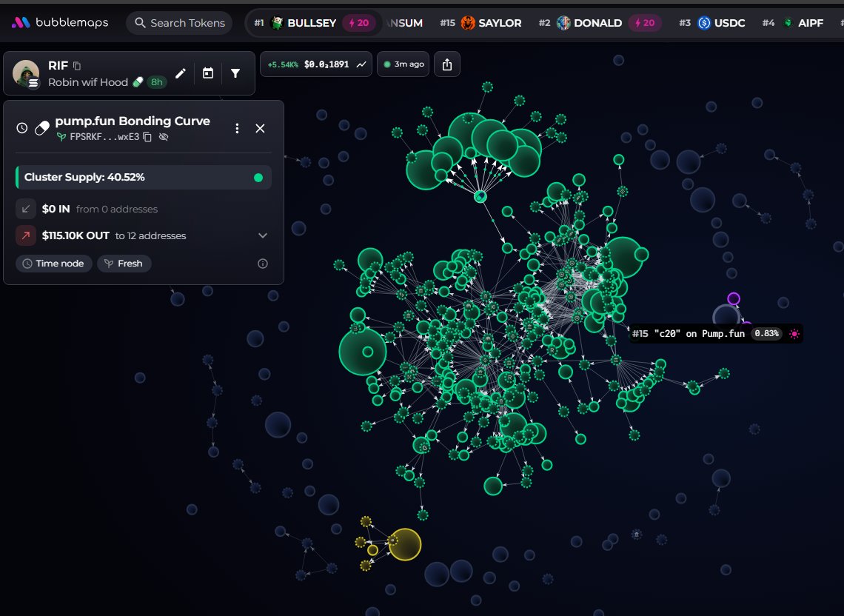Viewport: 844px width, 616px height.
Task: Click the trend-line chart icon
Action: (x=361, y=64)
